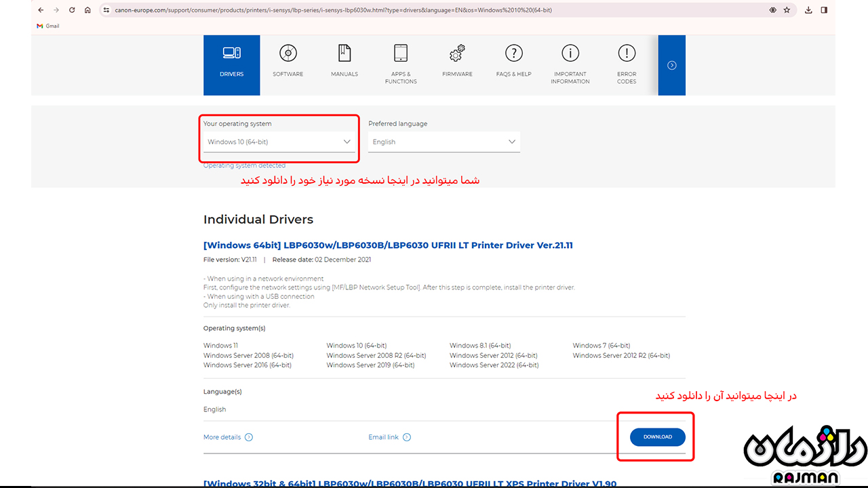Open the browser home icon

pyautogui.click(x=87, y=10)
